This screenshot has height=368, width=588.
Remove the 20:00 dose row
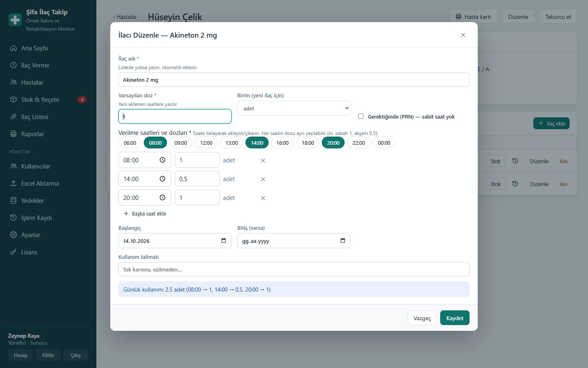pyautogui.click(x=263, y=198)
